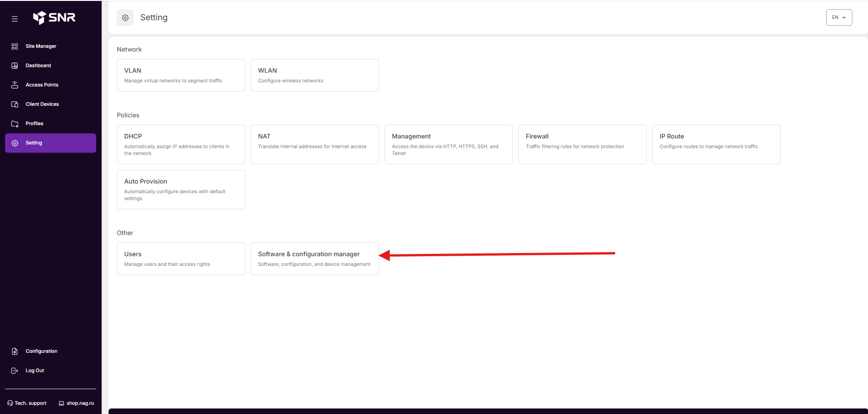
Task: Open the Management policy card
Action: [x=448, y=144]
